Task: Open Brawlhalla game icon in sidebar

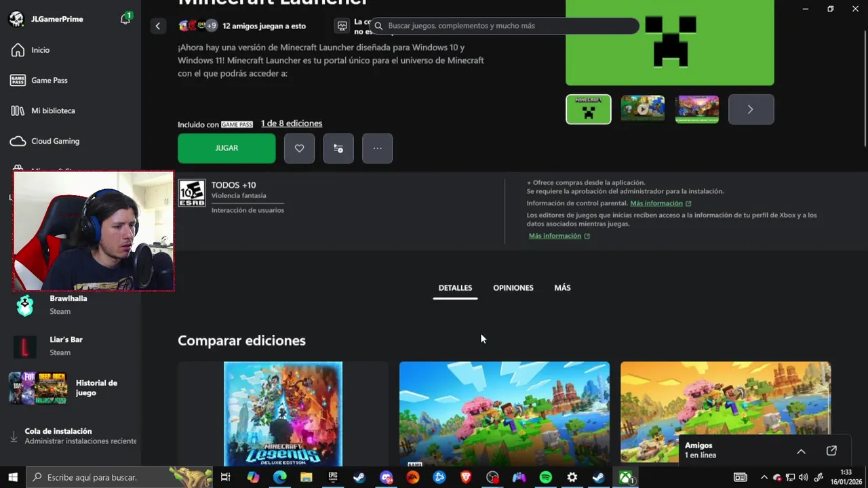Action: point(25,306)
